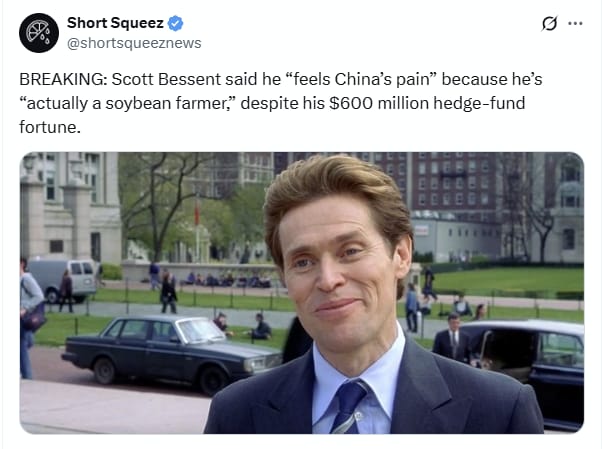
Task: Click the man's striped blue tie
Action: [347, 406]
